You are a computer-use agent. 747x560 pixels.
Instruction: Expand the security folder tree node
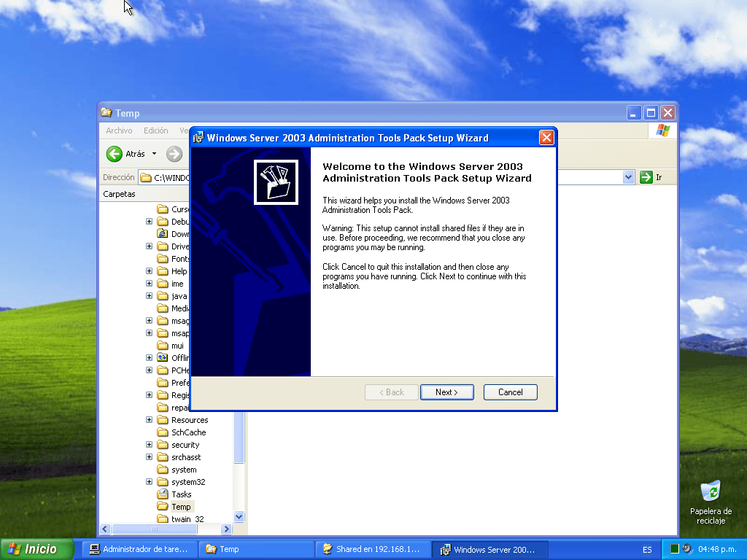coord(150,445)
